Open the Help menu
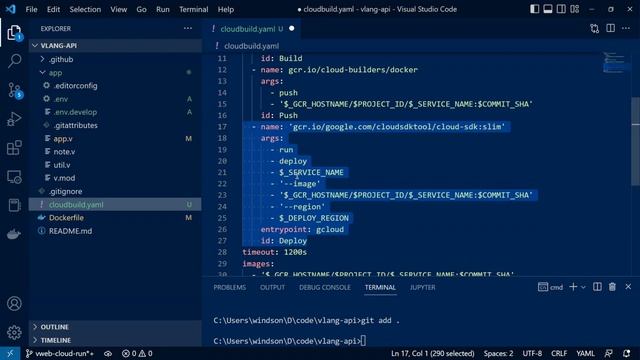The width and height of the screenshot is (640, 360). point(226,9)
